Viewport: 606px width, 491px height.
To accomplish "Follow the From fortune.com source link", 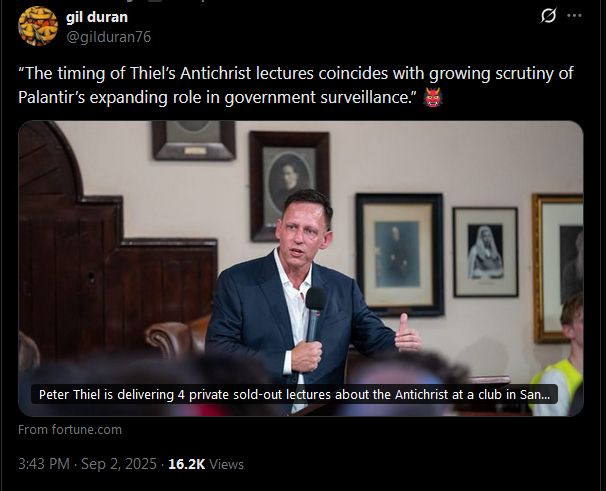I will click(70, 430).
